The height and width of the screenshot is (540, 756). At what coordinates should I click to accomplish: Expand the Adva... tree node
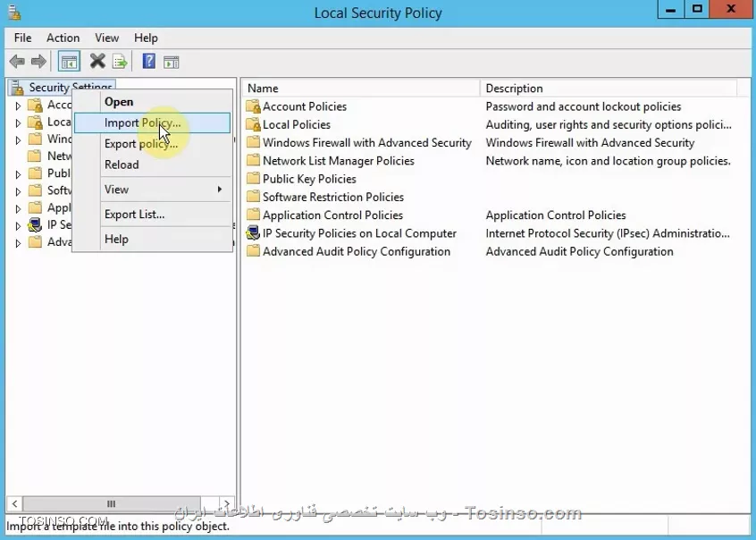(18, 243)
